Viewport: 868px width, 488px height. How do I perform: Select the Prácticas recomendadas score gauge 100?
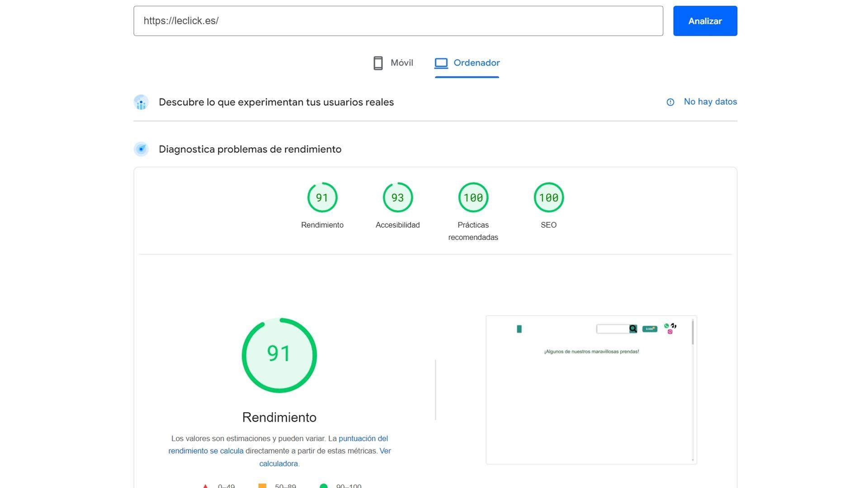click(473, 197)
